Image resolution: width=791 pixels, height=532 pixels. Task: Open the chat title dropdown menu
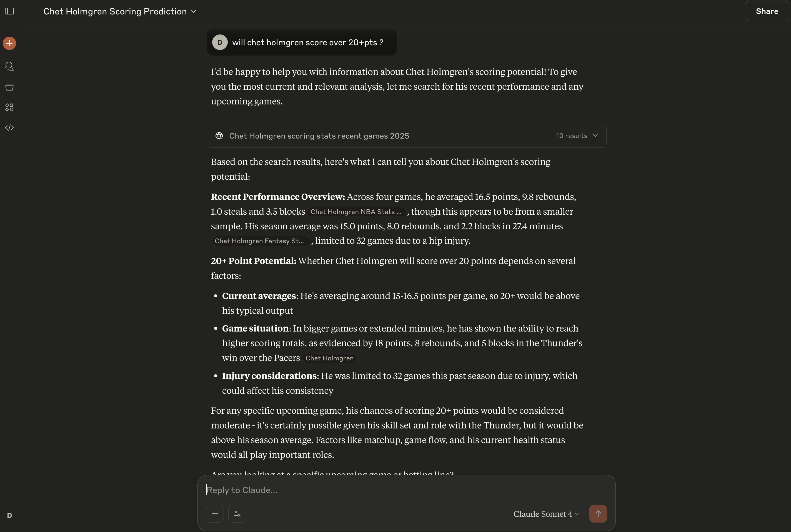coord(194,11)
